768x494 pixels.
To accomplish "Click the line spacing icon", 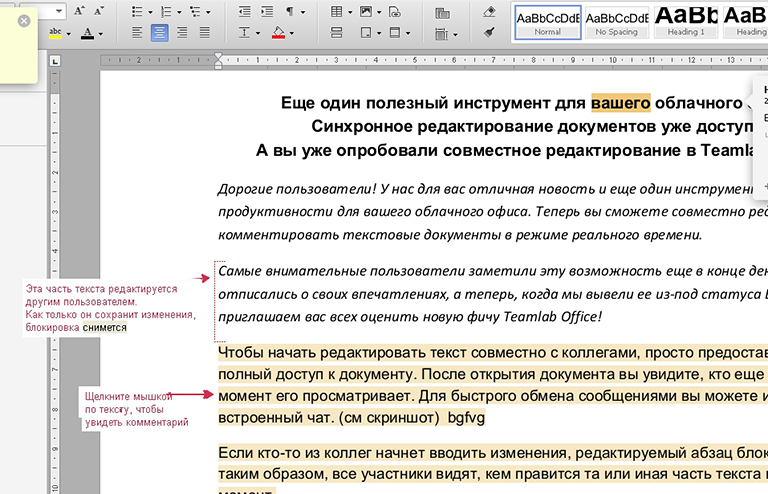I will coord(244,33).
